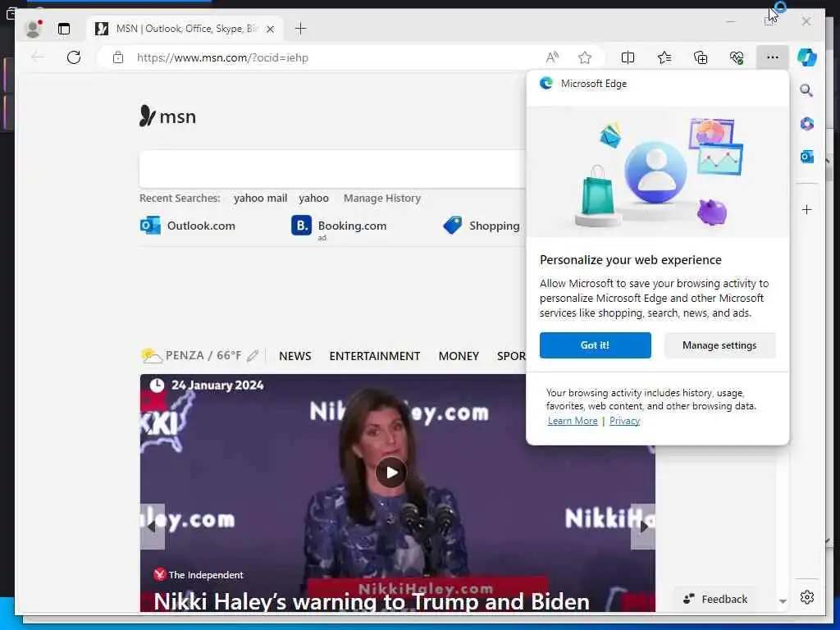Open Browser essentials heart icon
This screenshot has width=840, height=630.
[x=737, y=57]
